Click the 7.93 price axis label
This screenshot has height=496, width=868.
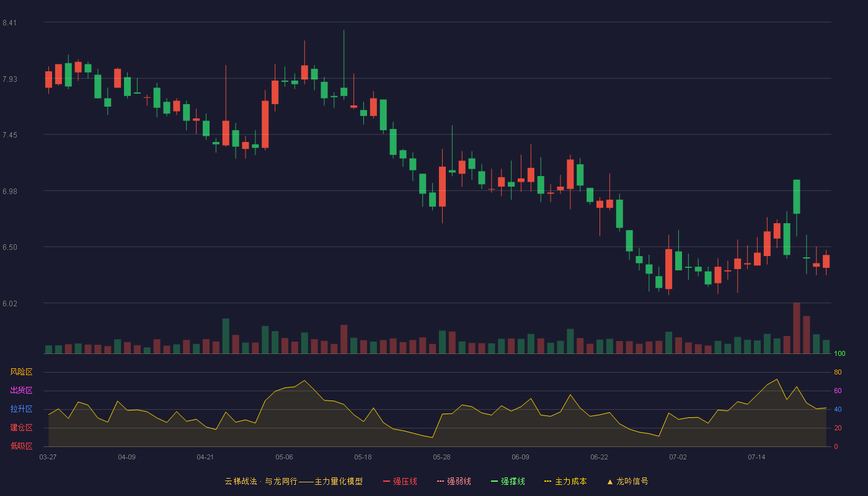[9, 79]
